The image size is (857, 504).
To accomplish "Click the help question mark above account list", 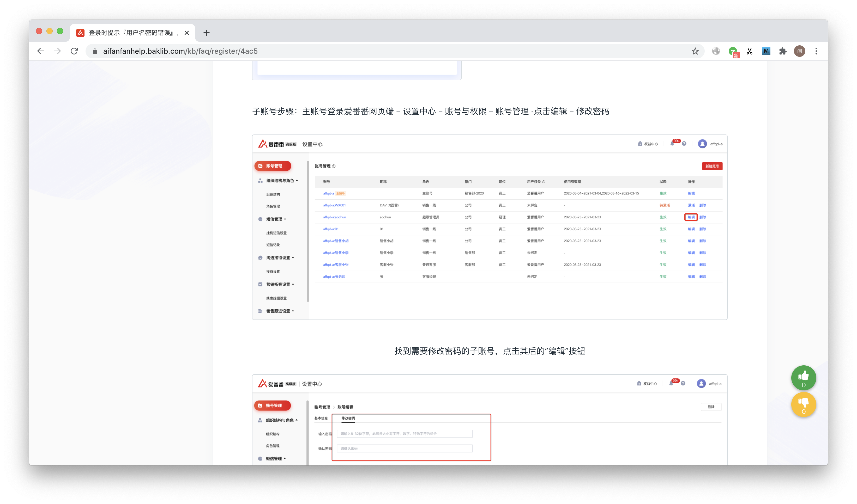I will 684,144.
